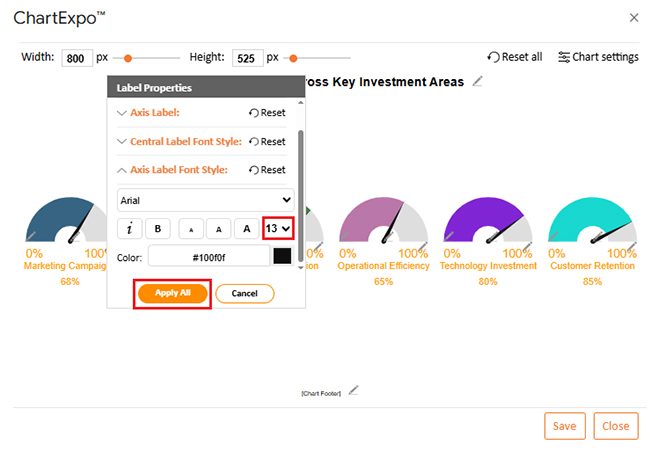This screenshot has width=650, height=459.
Task: Open the Arial font family dropdown
Action: tap(205, 200)
